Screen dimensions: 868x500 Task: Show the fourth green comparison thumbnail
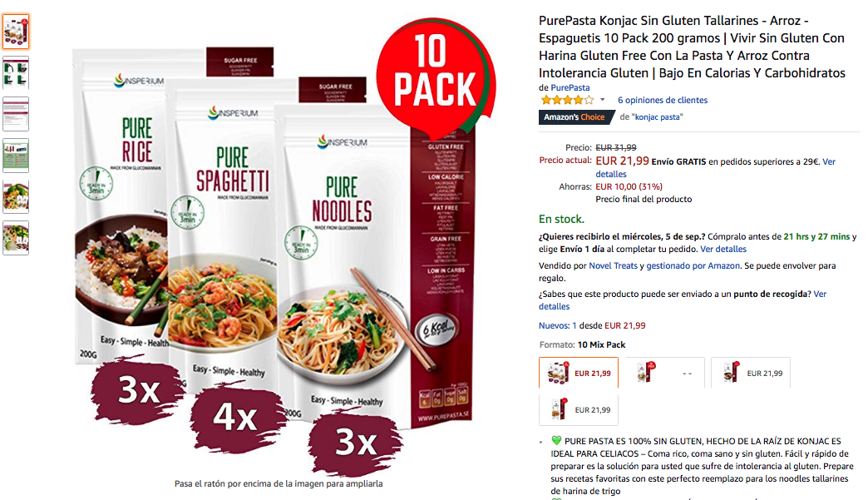(16, 156)
